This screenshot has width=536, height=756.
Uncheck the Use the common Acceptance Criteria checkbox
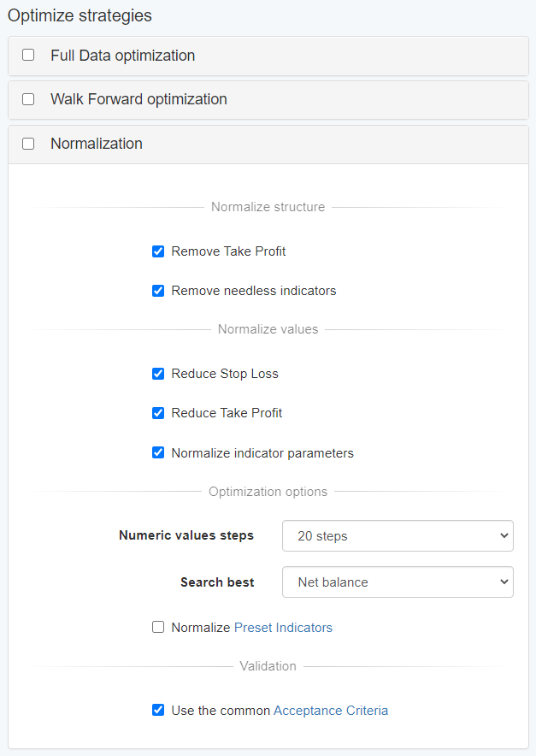point(158,710)
